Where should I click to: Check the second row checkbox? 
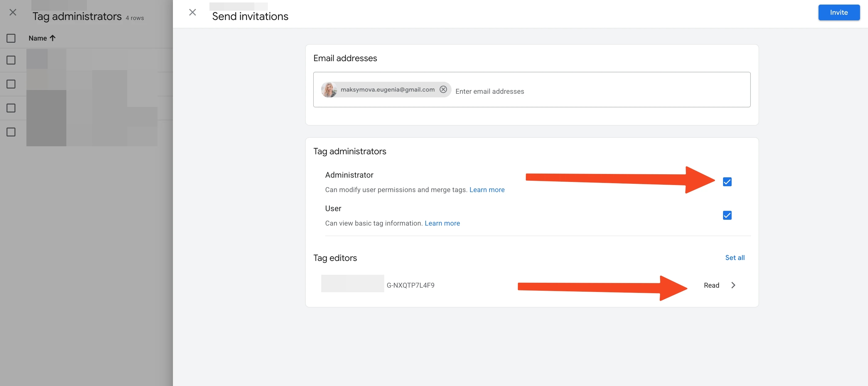[x=11, y=84]
